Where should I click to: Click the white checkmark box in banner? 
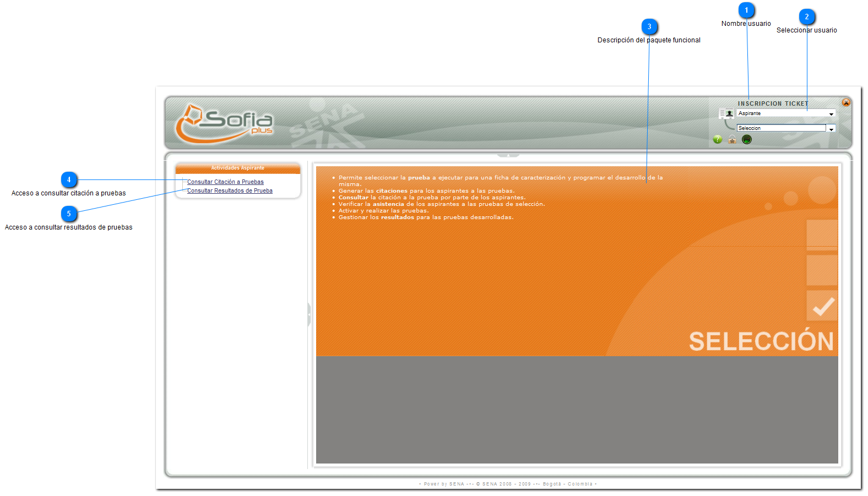[822, 306]
